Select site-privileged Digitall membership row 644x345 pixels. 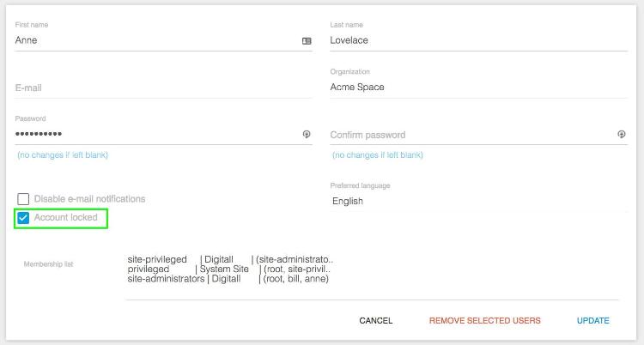(230, 259)
